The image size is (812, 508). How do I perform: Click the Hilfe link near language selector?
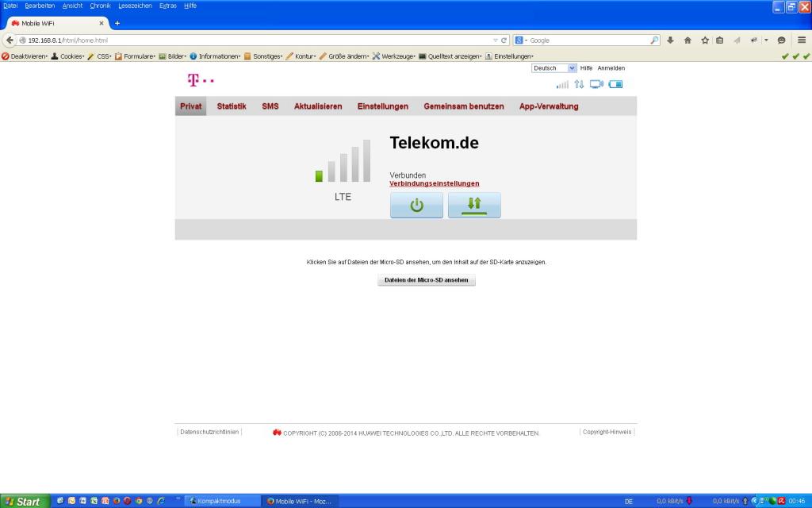[586, 68]
